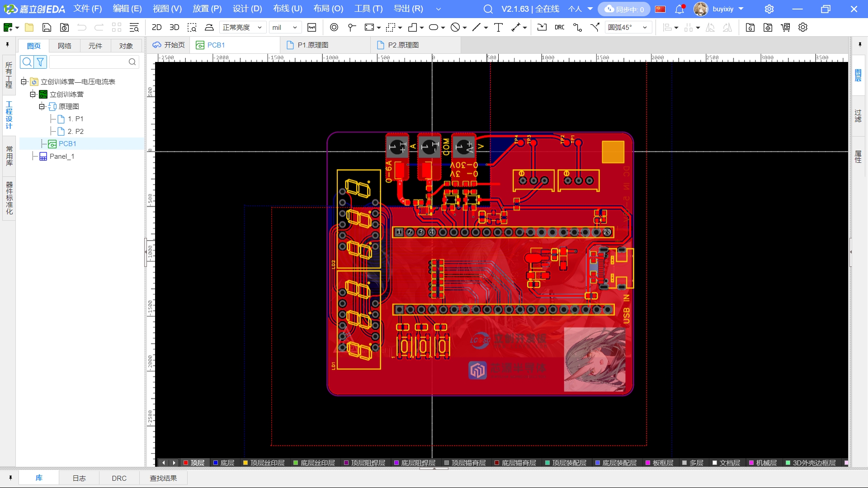
Task: Open the save history icon
Action: (x=65, y=28)
